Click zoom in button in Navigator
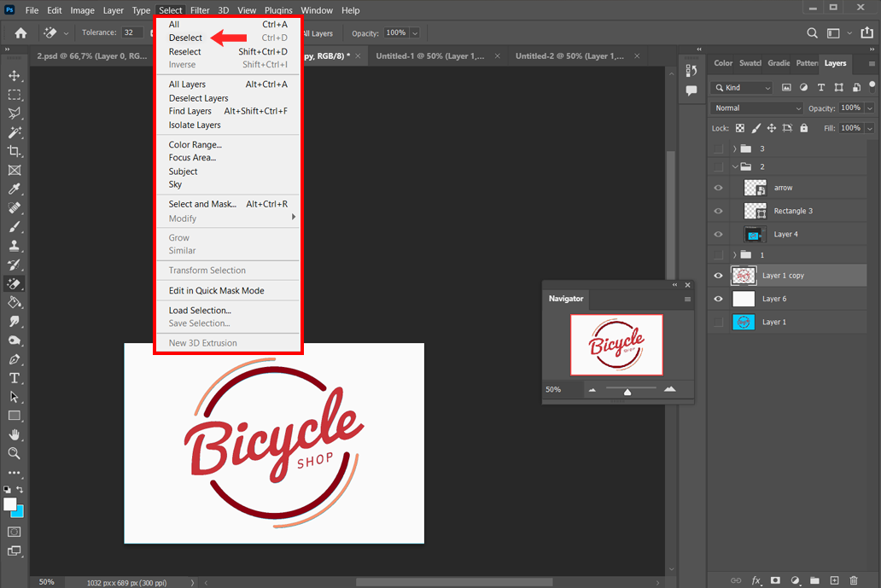This screenshot has width=881, height=588. click(x=670, y=389)
